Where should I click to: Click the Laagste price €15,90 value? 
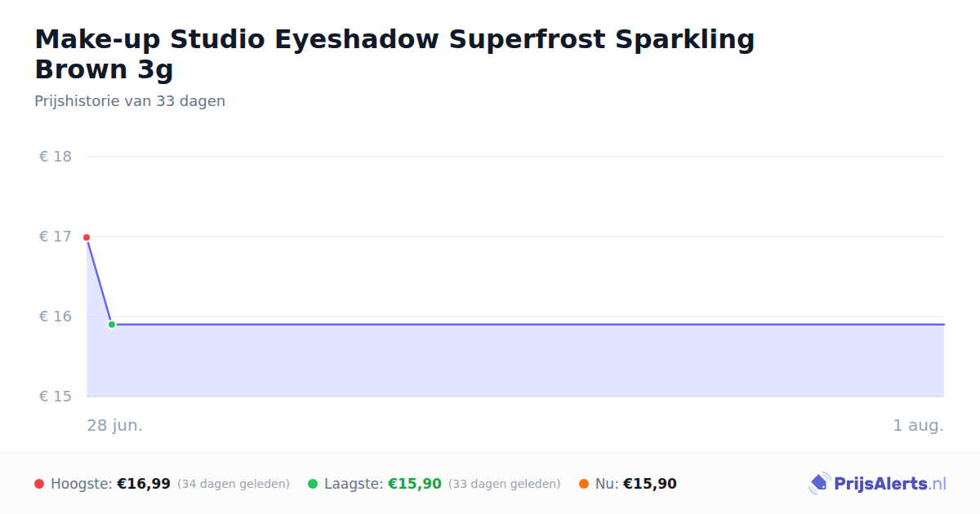click(415, 484)
